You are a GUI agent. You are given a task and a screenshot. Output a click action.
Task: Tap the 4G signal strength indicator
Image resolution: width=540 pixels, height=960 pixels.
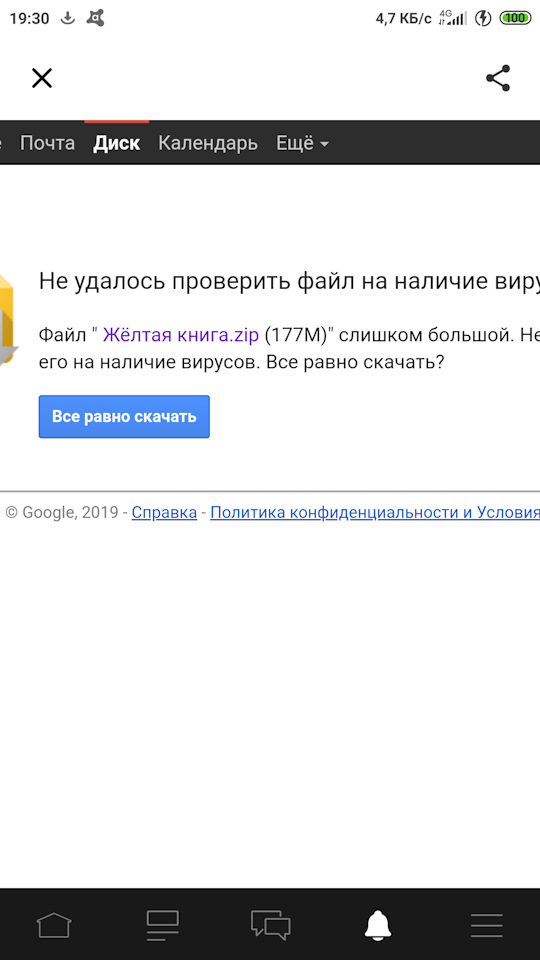coord(452,18)
